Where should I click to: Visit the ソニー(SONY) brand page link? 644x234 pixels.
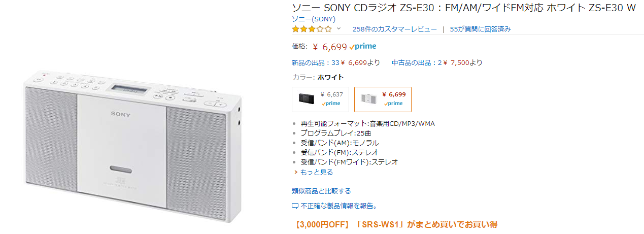coord(313,19)
